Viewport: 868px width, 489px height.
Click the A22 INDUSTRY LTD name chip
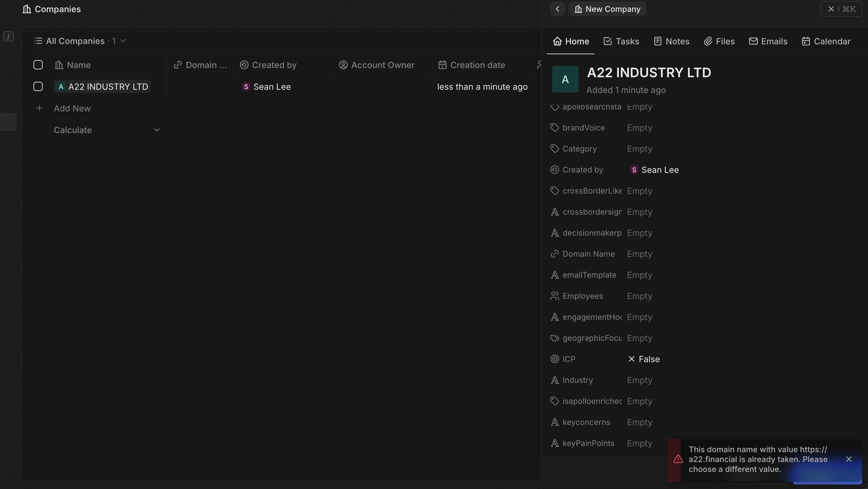click(x=102, y=87)
